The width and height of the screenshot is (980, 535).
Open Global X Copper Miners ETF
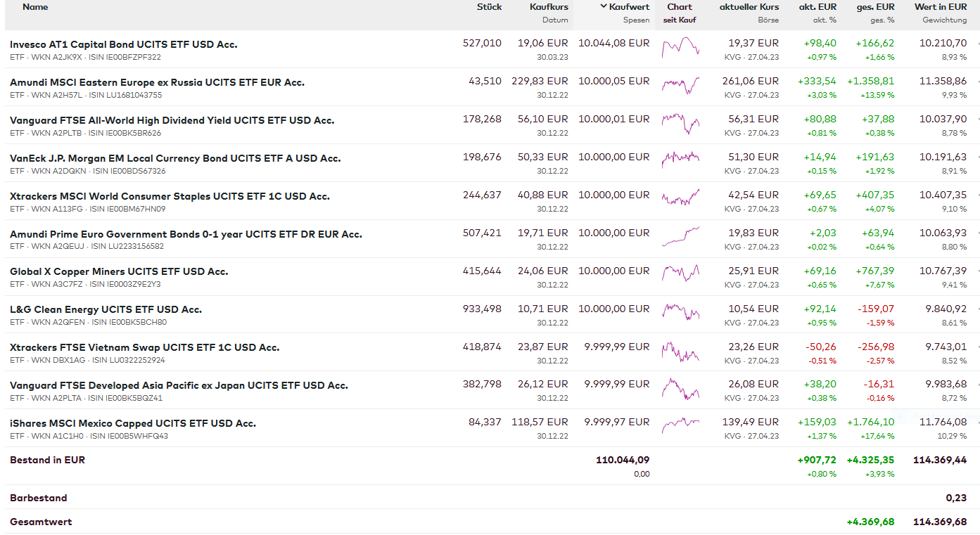click(119, 271)
